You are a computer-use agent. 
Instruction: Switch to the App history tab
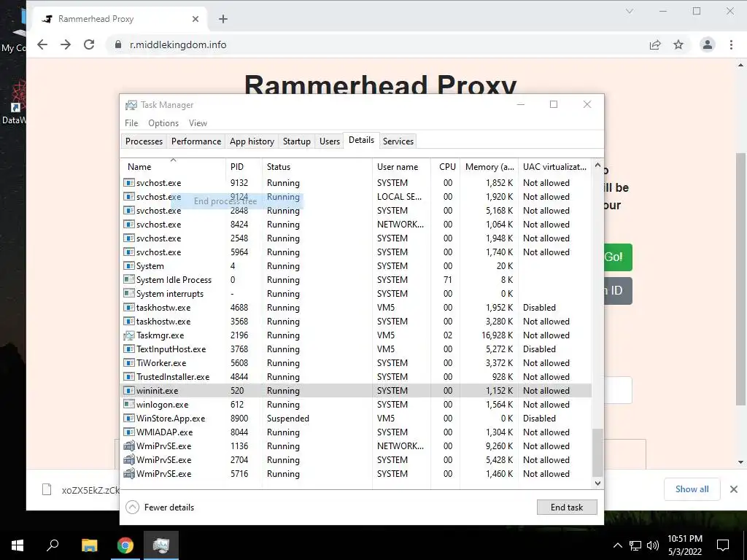coord(252,141)
